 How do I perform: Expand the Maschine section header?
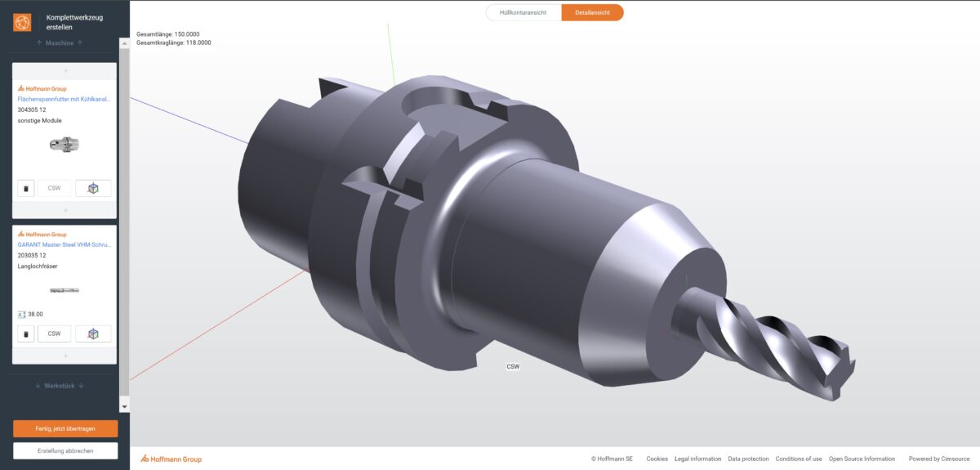pos(60,43)
